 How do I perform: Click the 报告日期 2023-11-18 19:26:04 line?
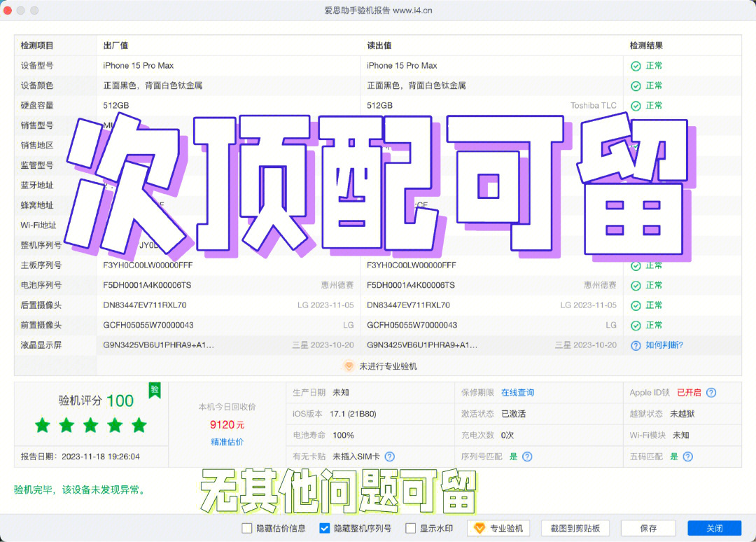point(80,457)
